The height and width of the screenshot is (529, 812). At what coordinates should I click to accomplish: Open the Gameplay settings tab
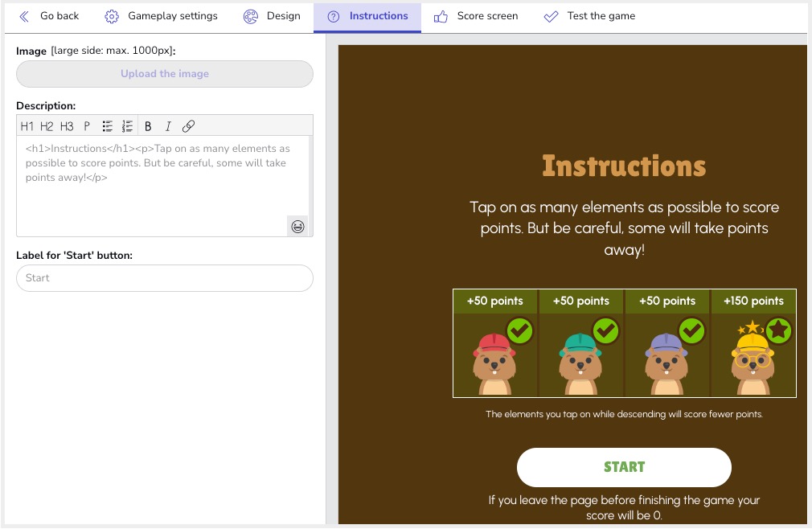(162, 16)
